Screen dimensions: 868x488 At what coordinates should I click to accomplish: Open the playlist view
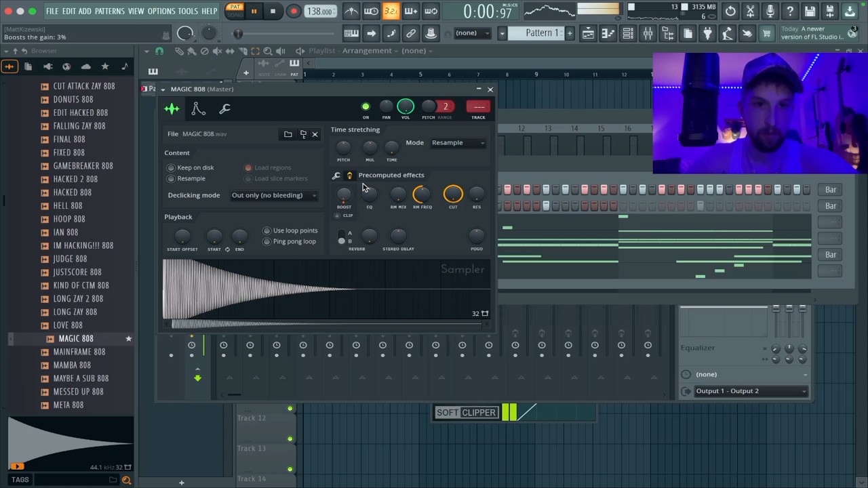(588, 33)
